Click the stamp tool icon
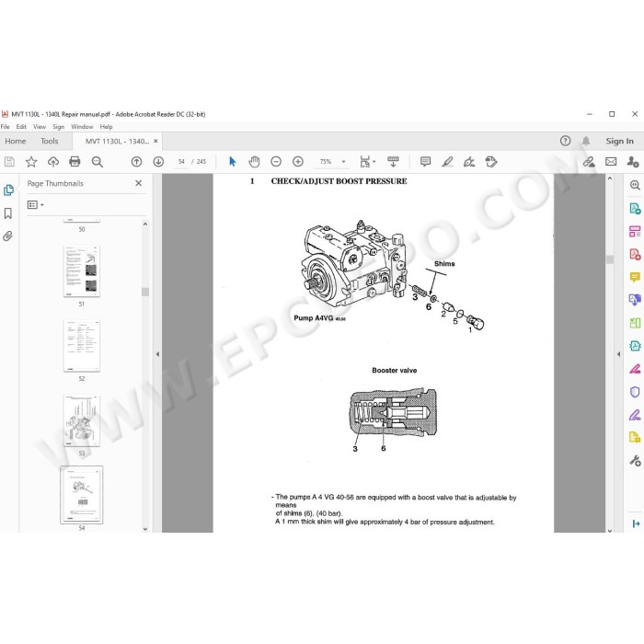The image size is (644, 644). (x=490, y=162)
